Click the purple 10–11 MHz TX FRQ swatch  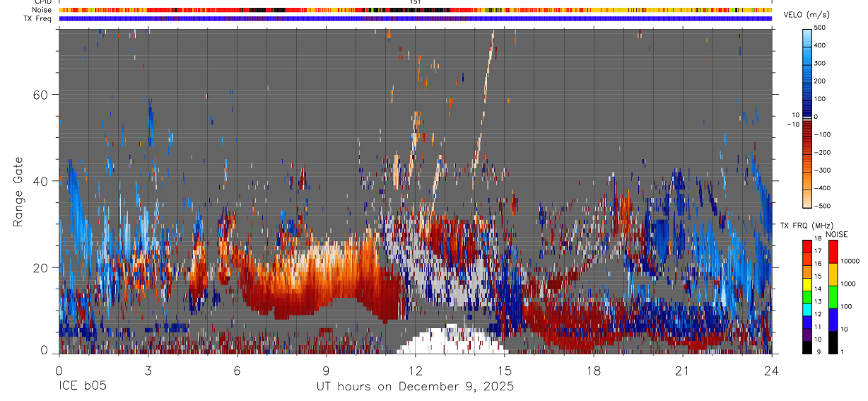(807, 333)
